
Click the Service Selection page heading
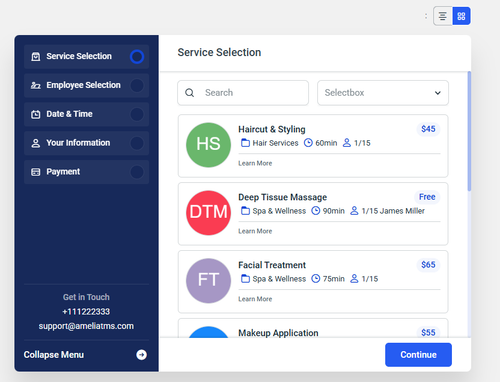pos(219,52)
